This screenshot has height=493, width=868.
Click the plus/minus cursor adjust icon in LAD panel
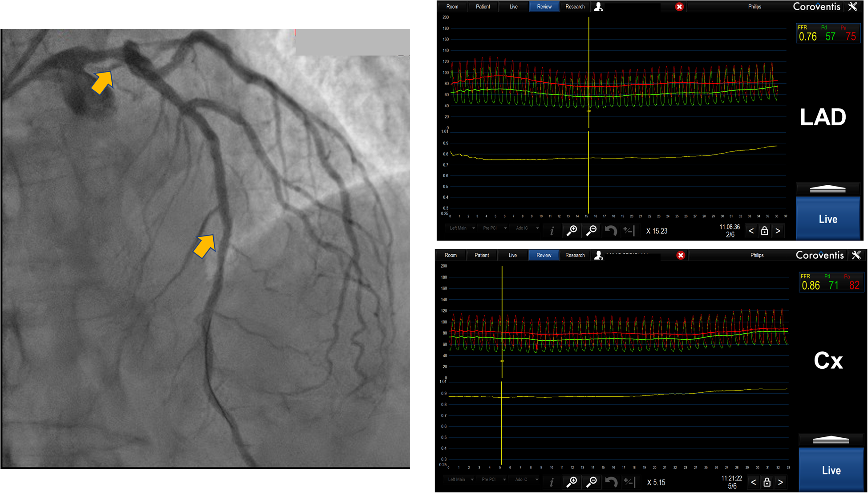point(628,231)
